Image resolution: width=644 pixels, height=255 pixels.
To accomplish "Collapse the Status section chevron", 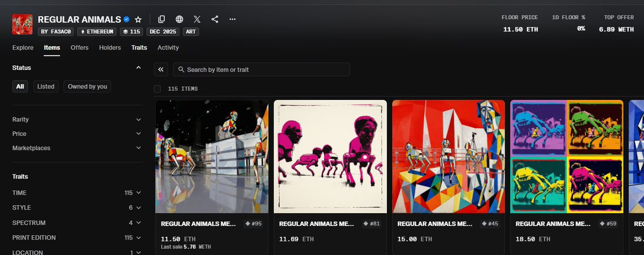I will click(x=138, y=68).
